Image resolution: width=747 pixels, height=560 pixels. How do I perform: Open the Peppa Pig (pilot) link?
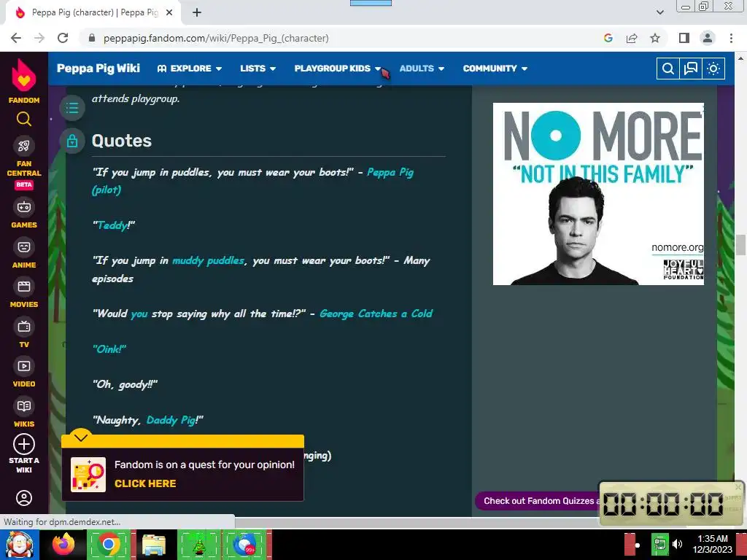pos(253,181)
